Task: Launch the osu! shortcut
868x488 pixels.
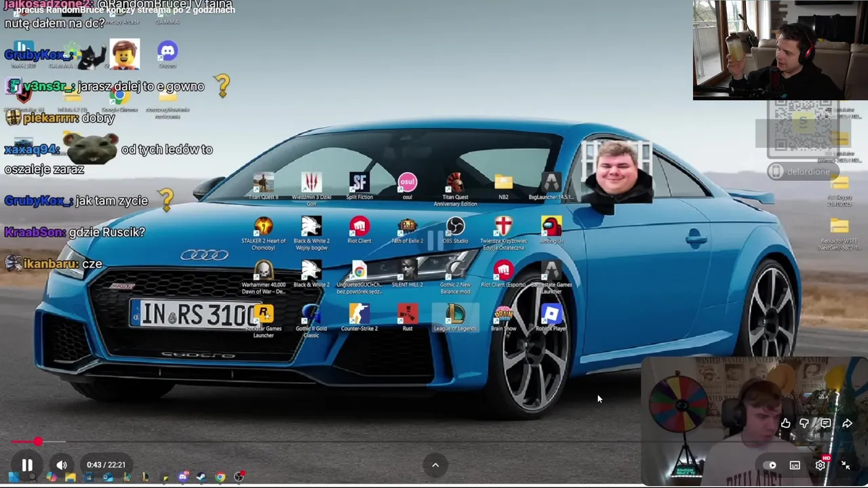Action: click(x=407, y=186)
